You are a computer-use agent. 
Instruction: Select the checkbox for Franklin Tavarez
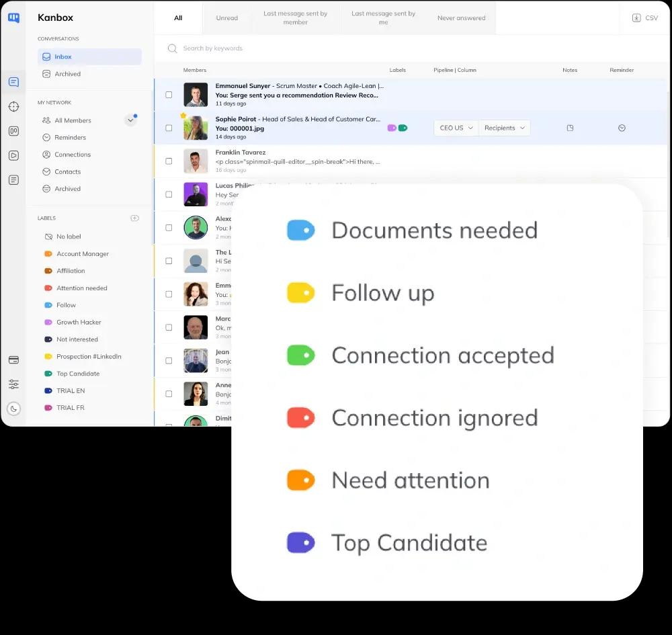169,161
